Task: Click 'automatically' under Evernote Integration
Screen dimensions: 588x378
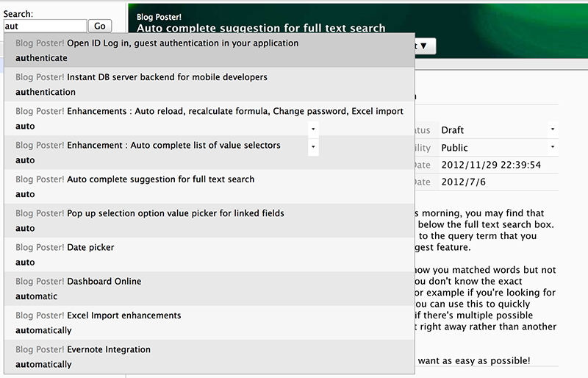Action: (43, 365)
